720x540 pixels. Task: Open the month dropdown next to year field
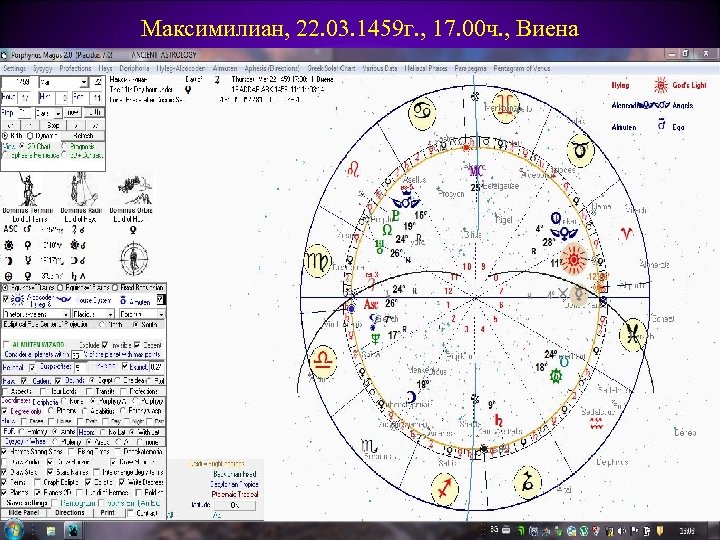click(84, 83)
